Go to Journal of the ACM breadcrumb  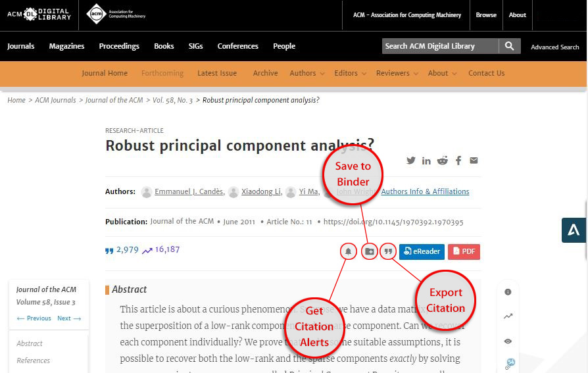click(114, 100)
